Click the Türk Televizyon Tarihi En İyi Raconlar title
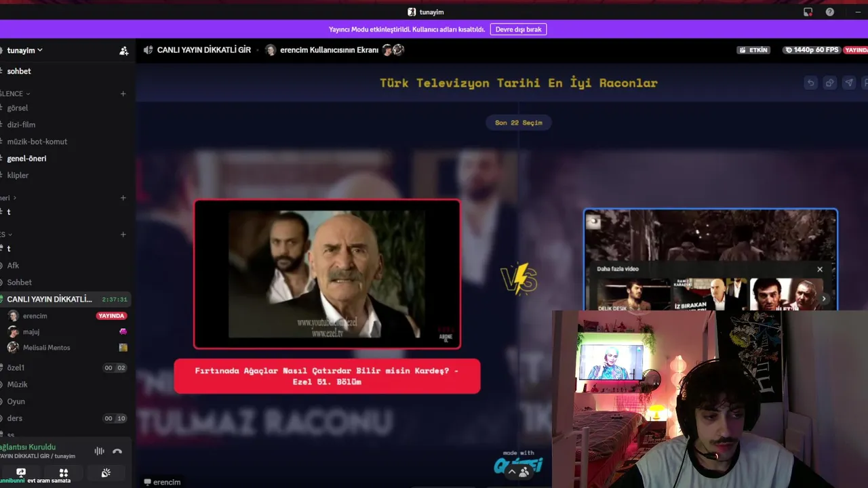This screenshot has height=488, width=868. pos(519,83)
